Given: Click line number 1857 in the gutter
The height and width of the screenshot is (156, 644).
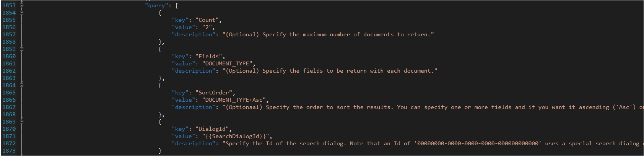Looking at the screenshot, I should coord(9,34).
